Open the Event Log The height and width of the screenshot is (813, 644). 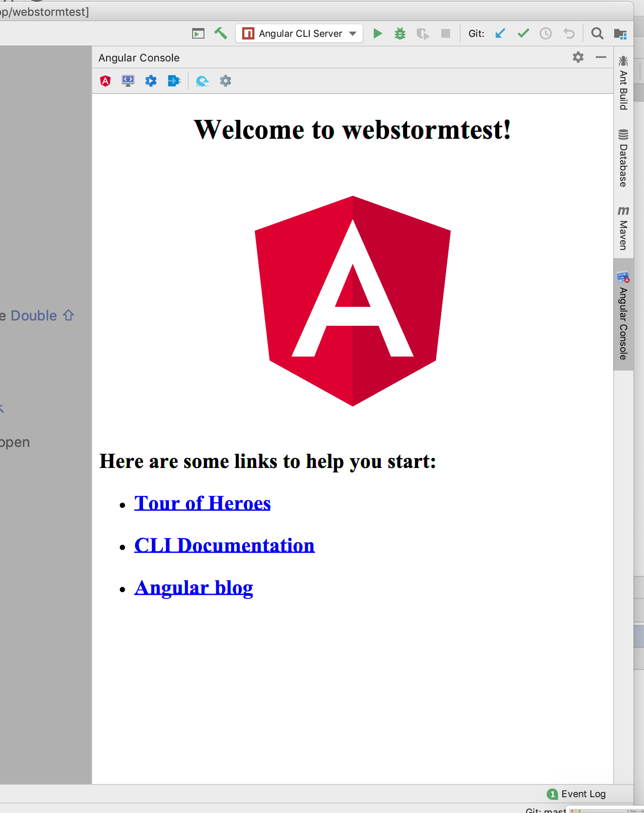click(x=576, y=794)
